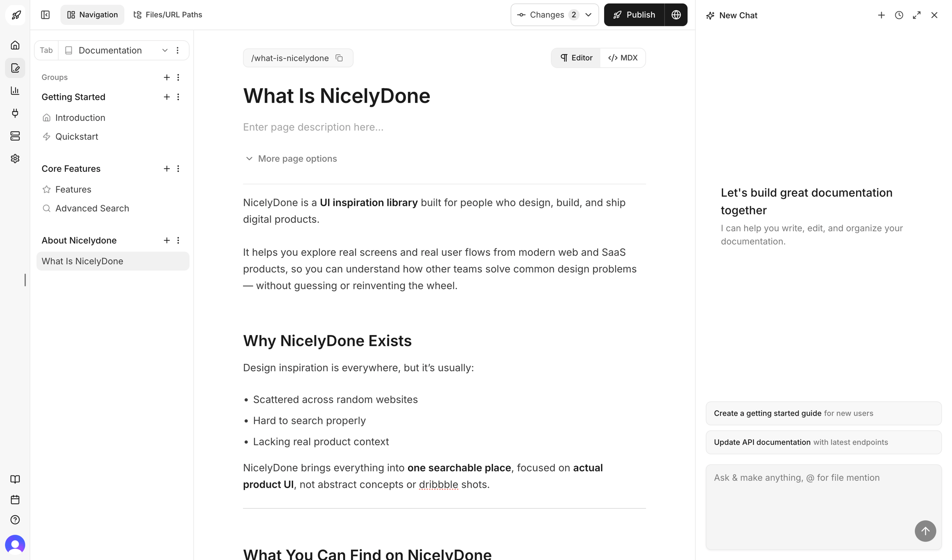952x560 pixels.
Task: Open Getting Started more options
Action: pos(178,97)
